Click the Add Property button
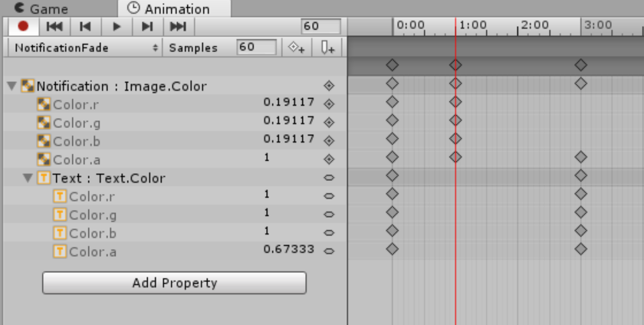This screenshot has width=644, height=325. click(x=174, y=283)
